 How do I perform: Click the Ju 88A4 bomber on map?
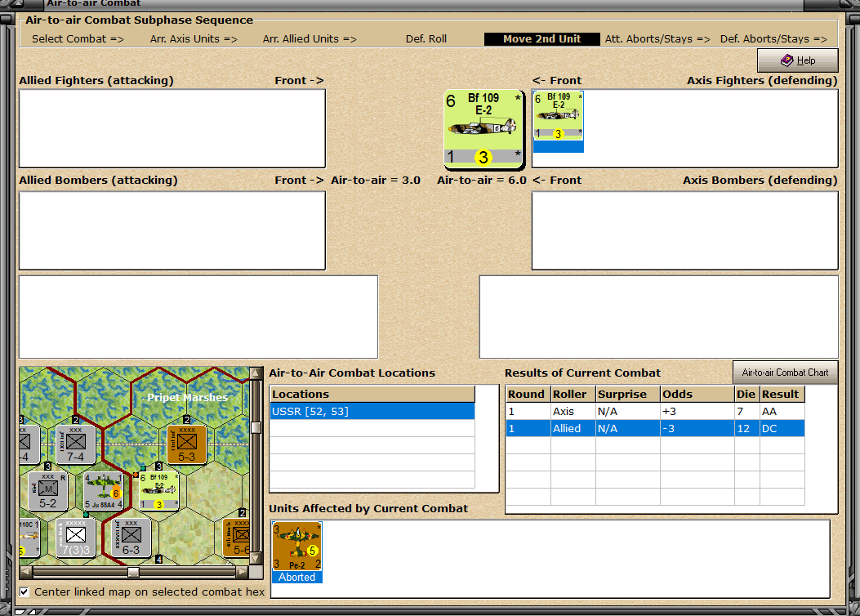tap(103, 491)
